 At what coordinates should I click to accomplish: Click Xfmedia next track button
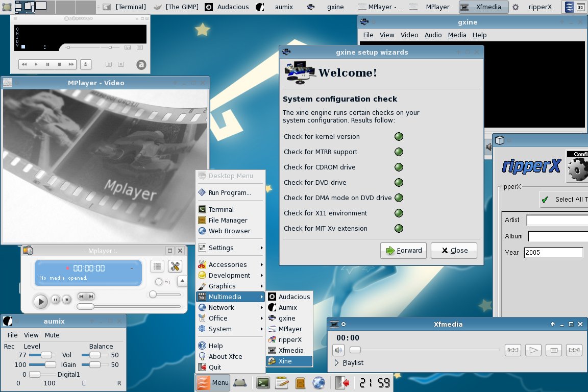pos(574,350)
